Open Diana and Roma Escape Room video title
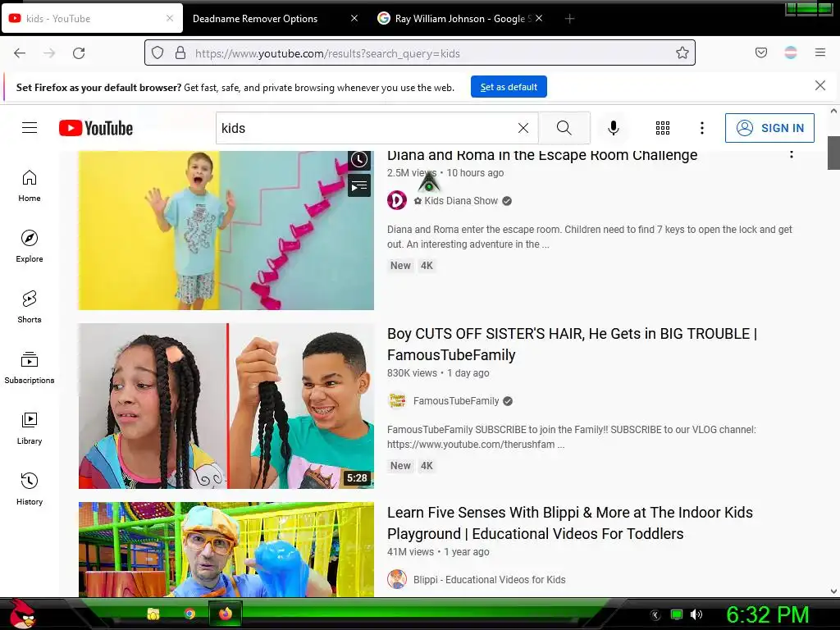This screenshot has width=840, height=630. pos(542,155)
